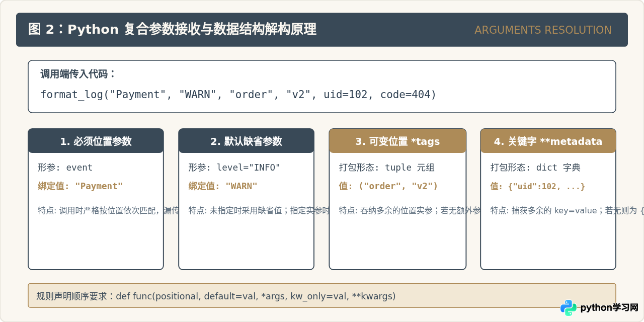Click the '特点: 调用时严格按位置依次匹配' note
This screenshot has width=644, height=322.
(109, 210)
